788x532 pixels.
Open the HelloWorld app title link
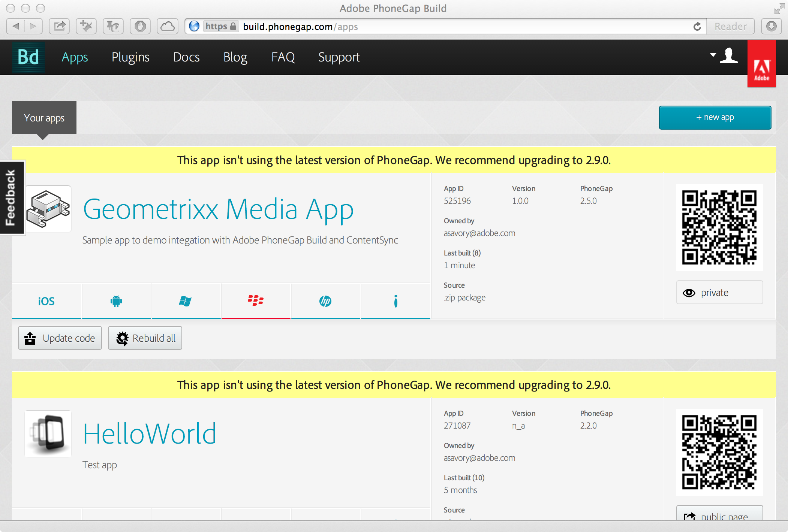pyautogui.click(x=150, y=433)
